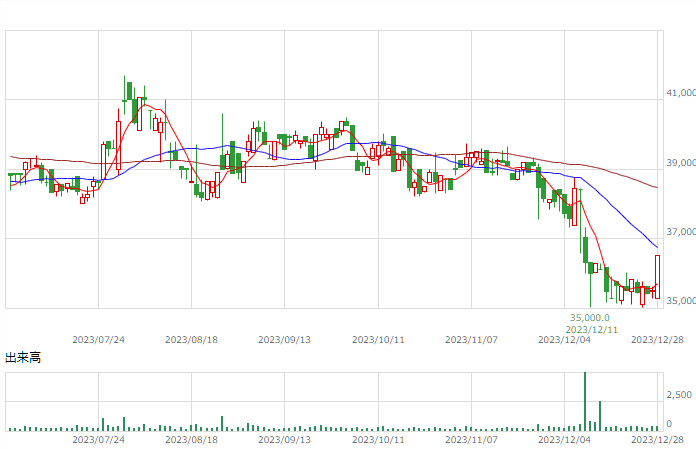Click the green 2023/12/11 low date annotation
Image resolution: width=696 pixels, height=449 pixels.
coord(592,329)
